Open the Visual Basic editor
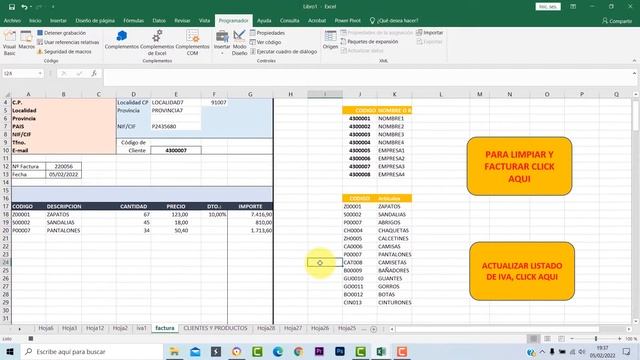 [x=9, y=42]
